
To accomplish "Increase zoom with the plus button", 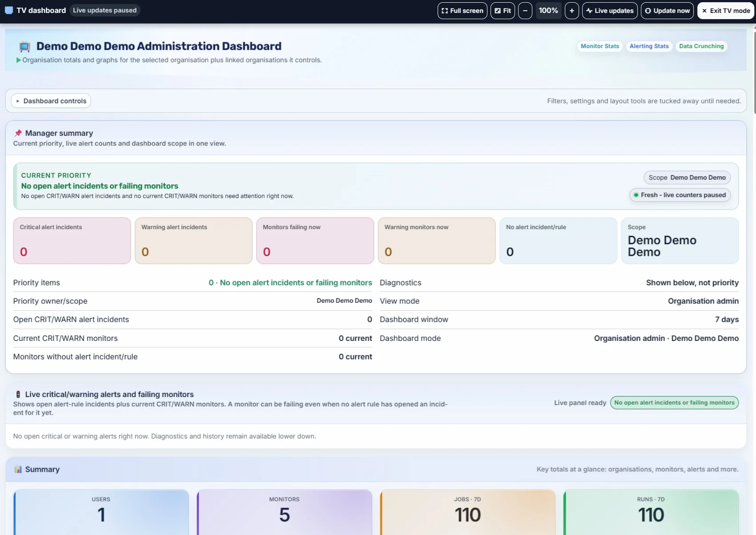I will (572, 11).
